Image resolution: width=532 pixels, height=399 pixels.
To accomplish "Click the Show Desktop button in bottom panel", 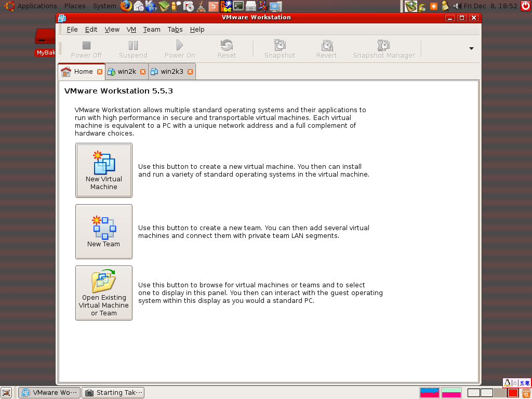I will [6, 393].
